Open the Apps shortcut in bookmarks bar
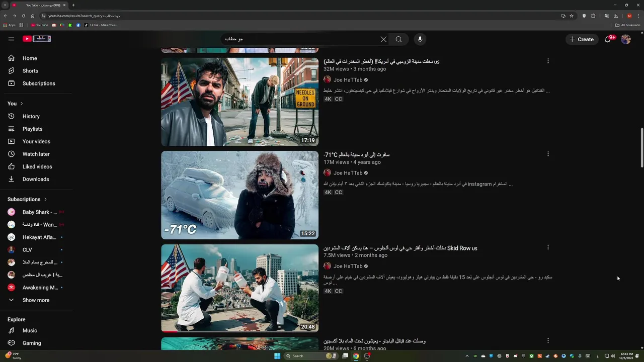 (x=9, y=25)
